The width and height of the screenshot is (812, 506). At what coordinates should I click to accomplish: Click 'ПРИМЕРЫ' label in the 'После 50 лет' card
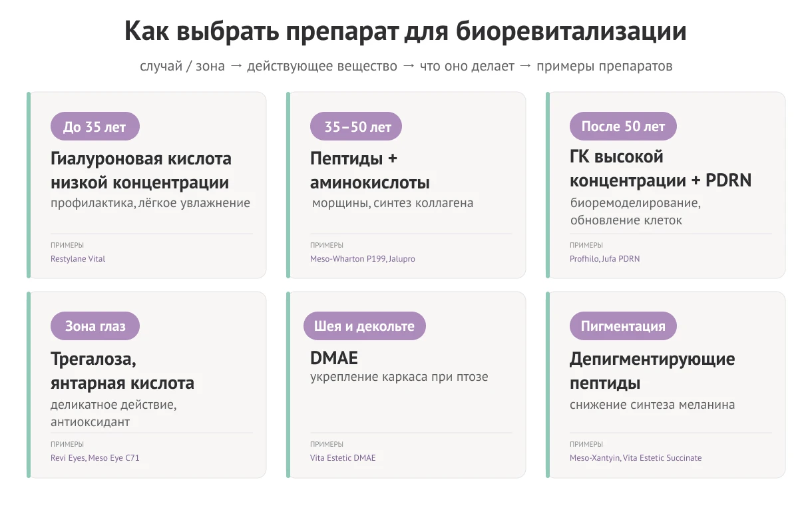(x=586, y=245)
